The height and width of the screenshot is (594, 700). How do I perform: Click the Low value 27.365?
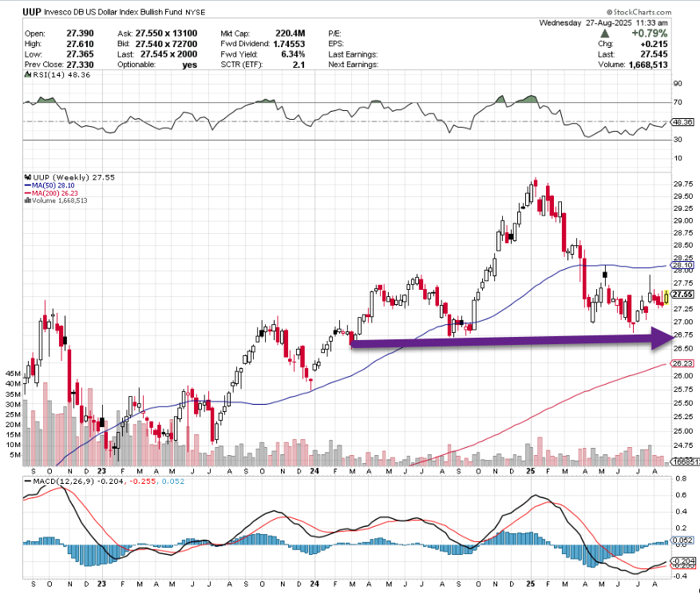click(x=81, y=54)
